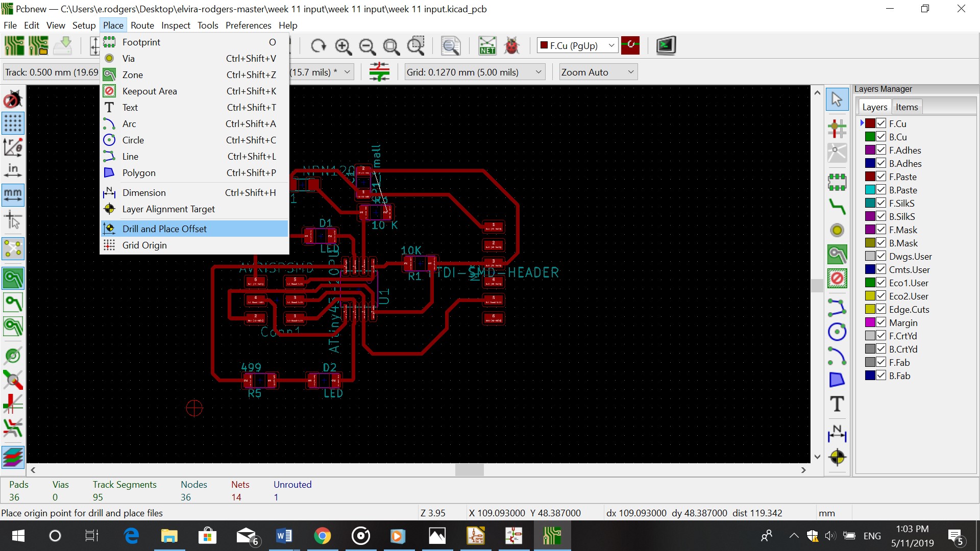The image size is (980, 551).
Task: Click the load netlist NET icon
Action: coord(487,46)
